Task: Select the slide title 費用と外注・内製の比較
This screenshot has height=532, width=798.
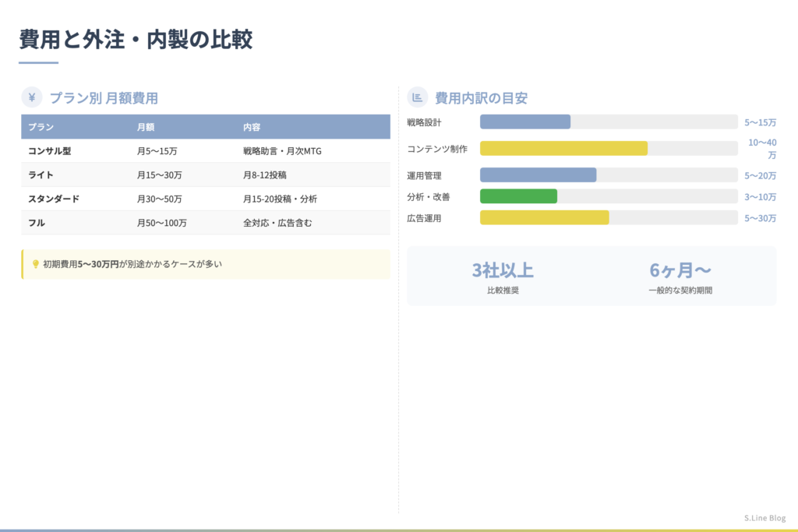Action: point(136,40)
